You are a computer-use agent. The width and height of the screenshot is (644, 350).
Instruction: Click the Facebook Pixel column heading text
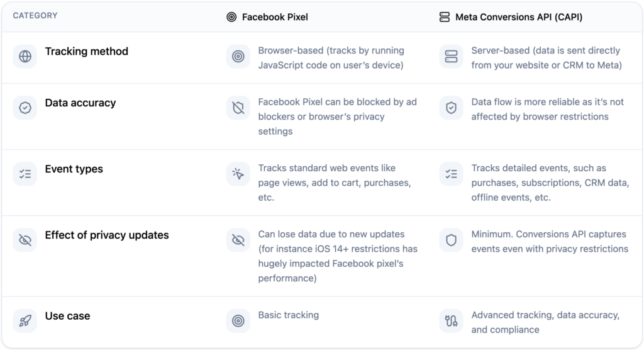[x=275, y=17]
